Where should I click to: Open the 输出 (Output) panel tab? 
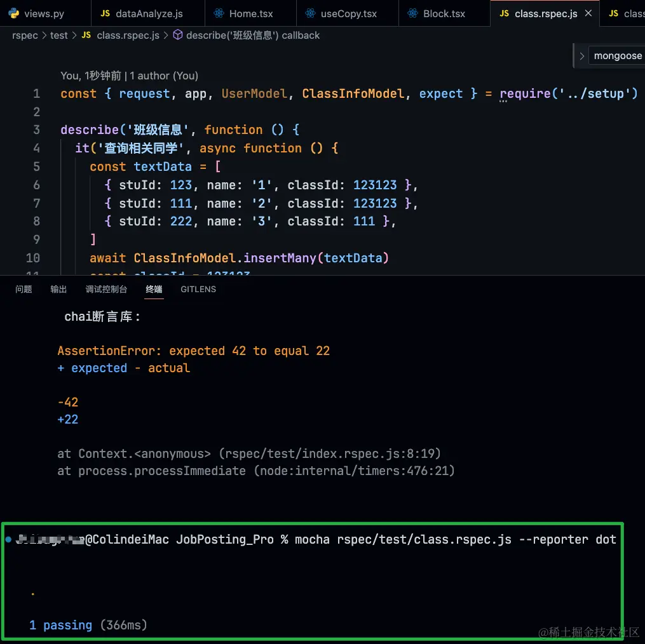tap(58, 289)
